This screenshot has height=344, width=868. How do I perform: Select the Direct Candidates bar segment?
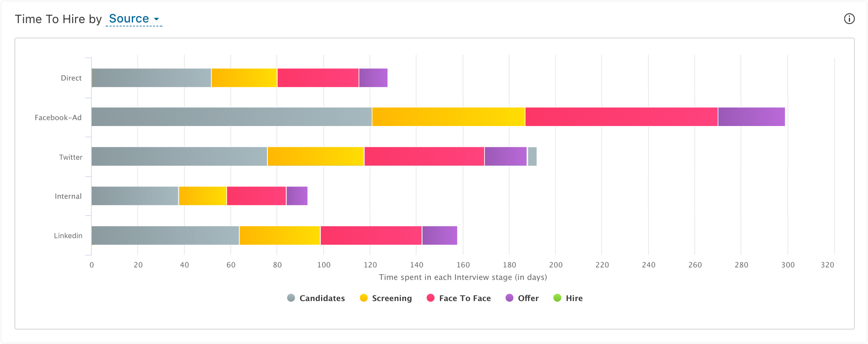(x=151, y=78)
